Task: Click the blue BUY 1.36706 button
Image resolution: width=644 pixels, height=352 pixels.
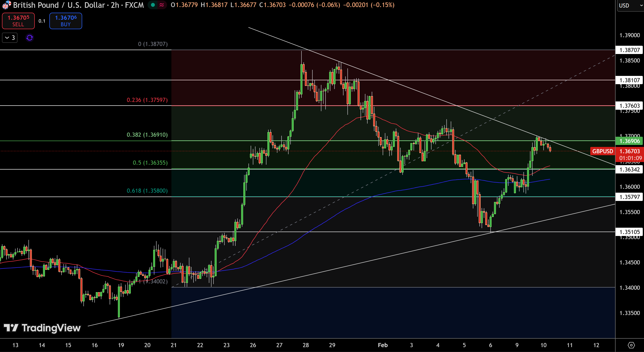Action: 65,21
